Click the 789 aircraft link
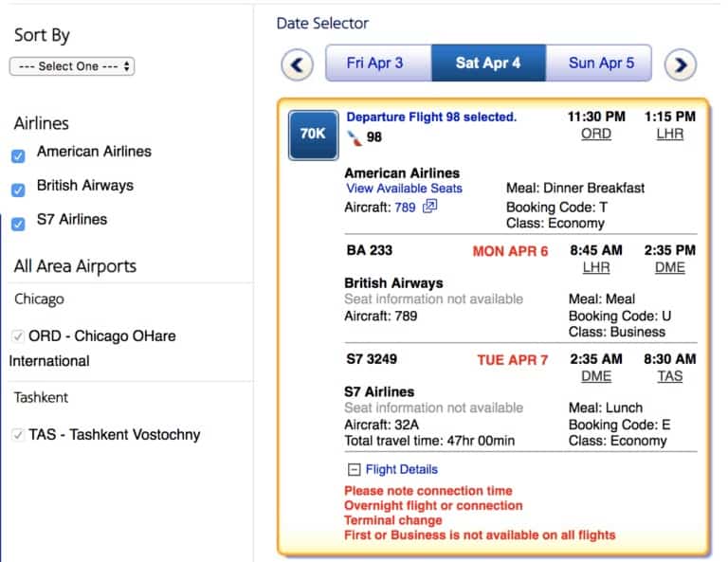 pyautogui.click(x=405, y=208)
